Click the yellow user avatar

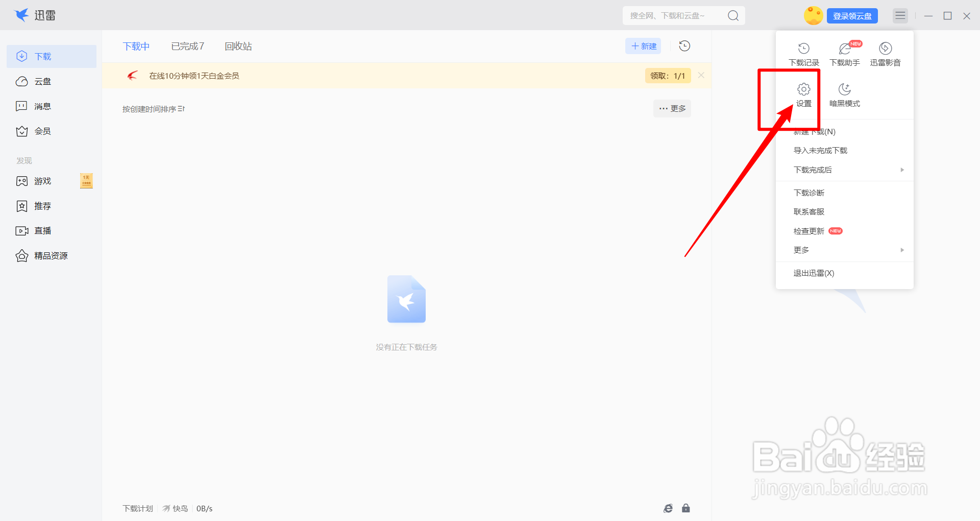tap(813, 16)
